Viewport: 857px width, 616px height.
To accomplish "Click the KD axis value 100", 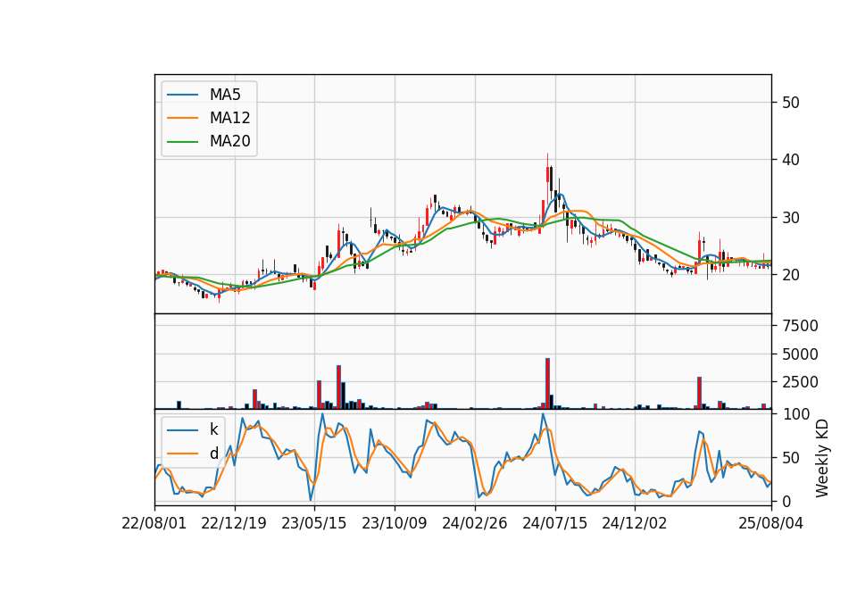I will 795,414.
